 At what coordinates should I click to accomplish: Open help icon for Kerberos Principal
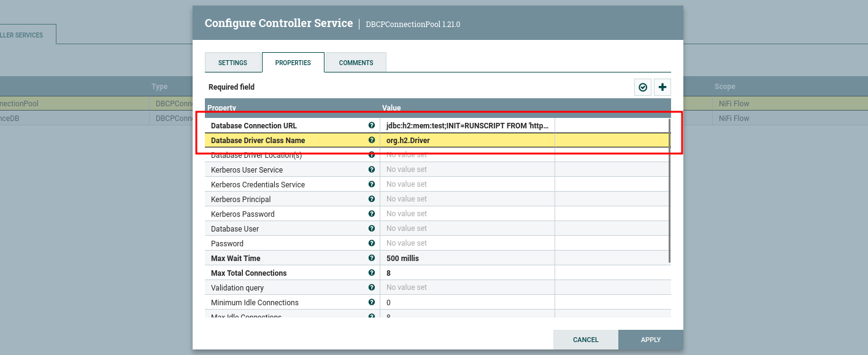[372, 199]
